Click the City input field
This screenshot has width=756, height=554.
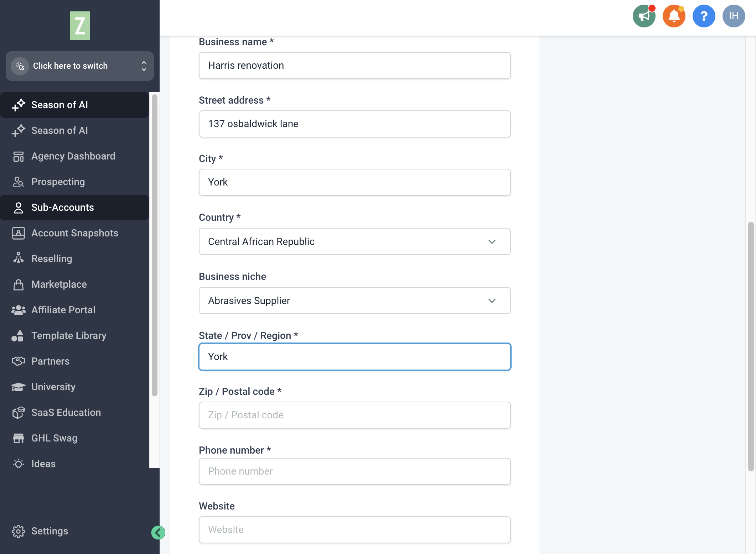coord(354,182)
